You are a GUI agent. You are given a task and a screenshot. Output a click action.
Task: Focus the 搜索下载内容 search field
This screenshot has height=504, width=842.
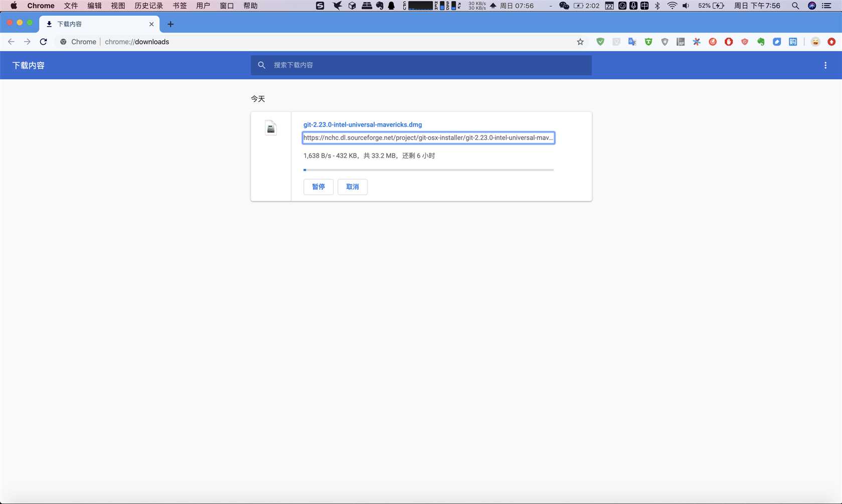tap(421, 65)
